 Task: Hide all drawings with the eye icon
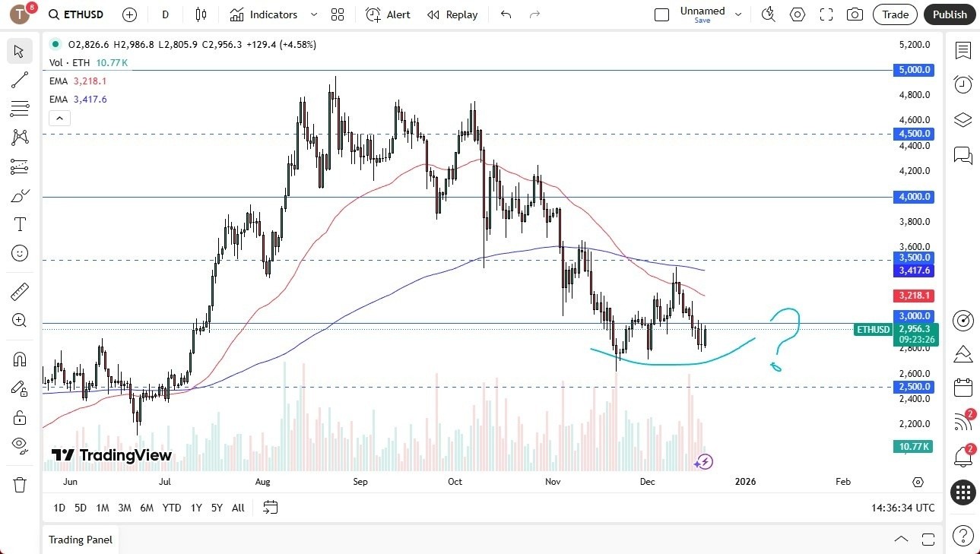pos(19,445)
